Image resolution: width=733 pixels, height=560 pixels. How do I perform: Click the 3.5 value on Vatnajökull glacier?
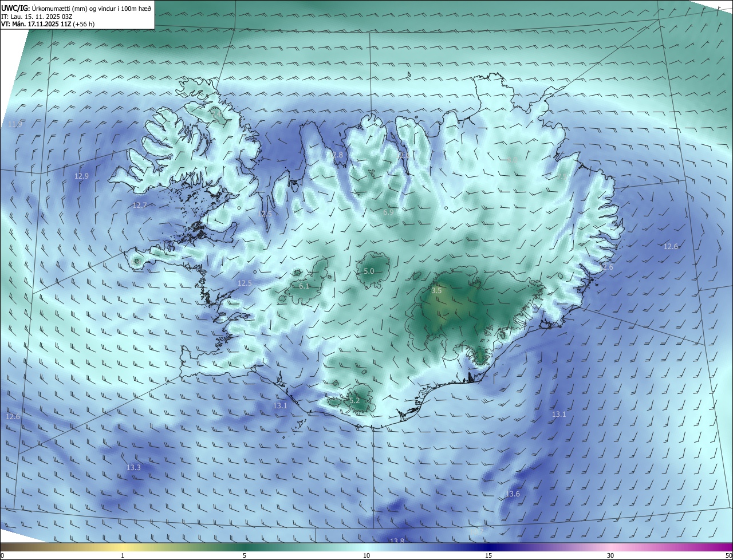436,291
